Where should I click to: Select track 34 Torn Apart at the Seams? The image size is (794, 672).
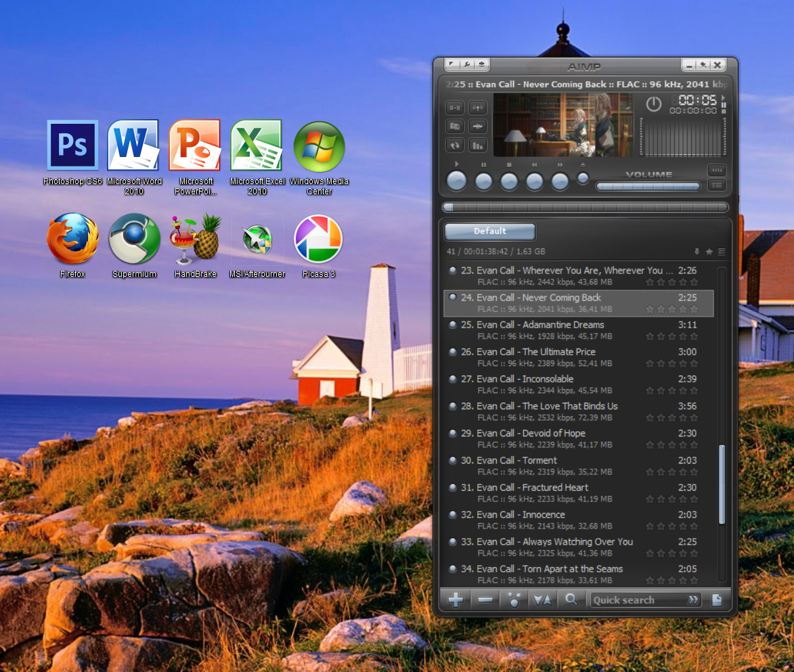click(x=579, y=575)
